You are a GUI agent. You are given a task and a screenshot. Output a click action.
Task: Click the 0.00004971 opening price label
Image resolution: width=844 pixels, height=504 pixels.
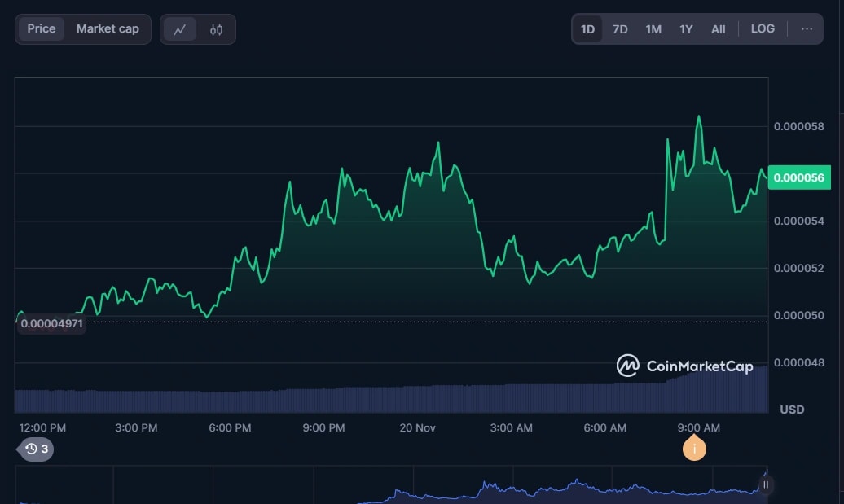51,323
